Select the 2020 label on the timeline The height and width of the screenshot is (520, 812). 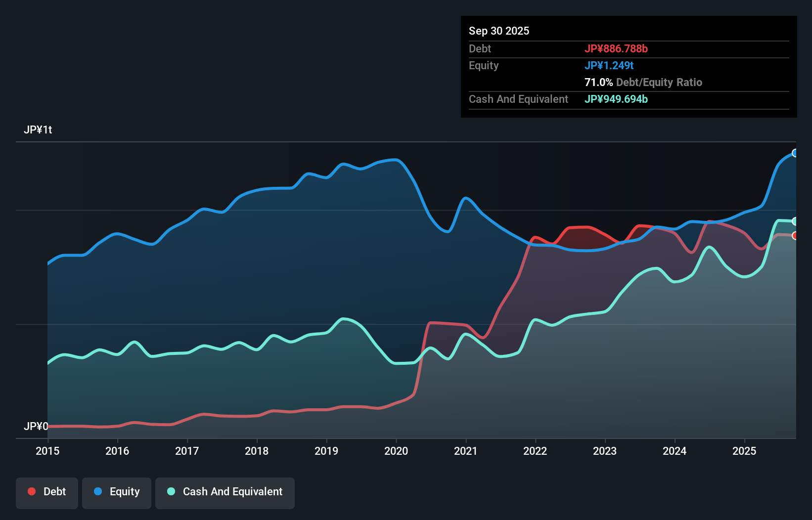click(x=396, y=451)
